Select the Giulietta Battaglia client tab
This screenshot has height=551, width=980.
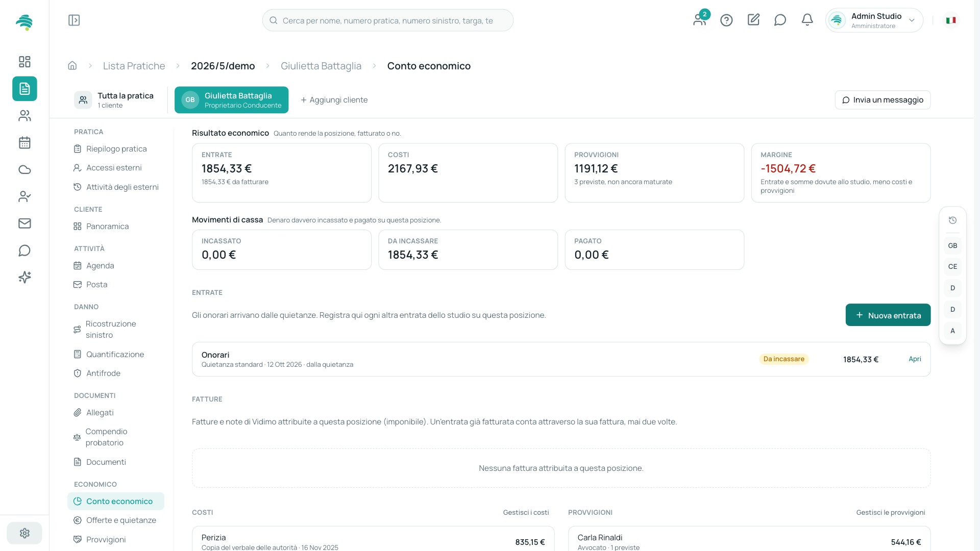point(231,100)
